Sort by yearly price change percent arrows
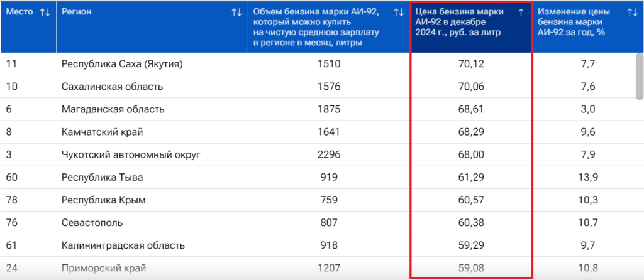This screenshot has height=280, width=644. (x=633, y=13)
